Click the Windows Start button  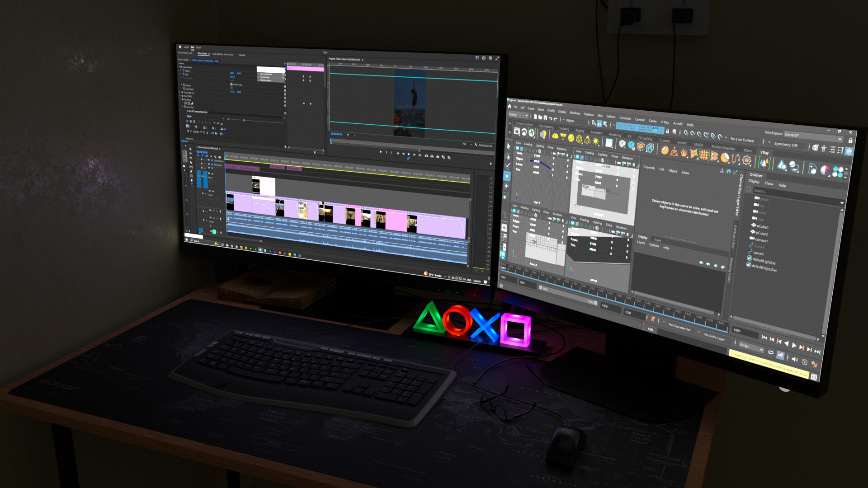[186, 240]
